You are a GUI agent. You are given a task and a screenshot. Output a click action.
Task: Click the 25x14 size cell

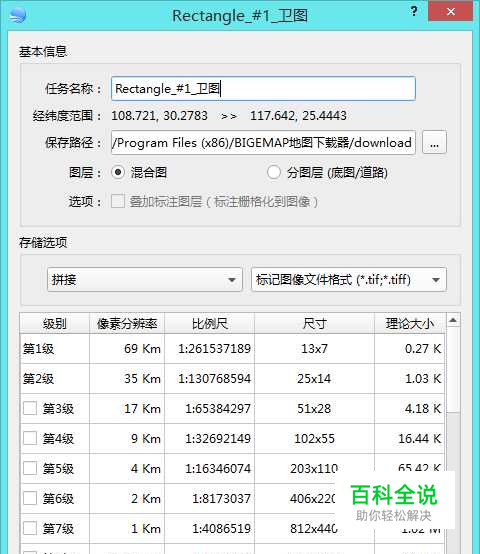coord(314,379)
